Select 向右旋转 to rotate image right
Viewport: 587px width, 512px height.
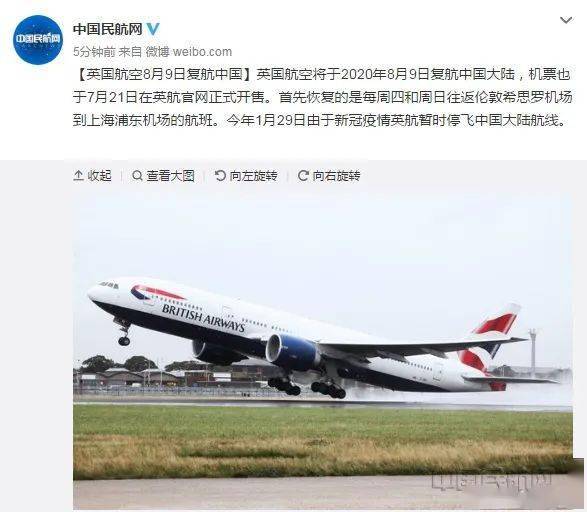click(x=337, y=176)
